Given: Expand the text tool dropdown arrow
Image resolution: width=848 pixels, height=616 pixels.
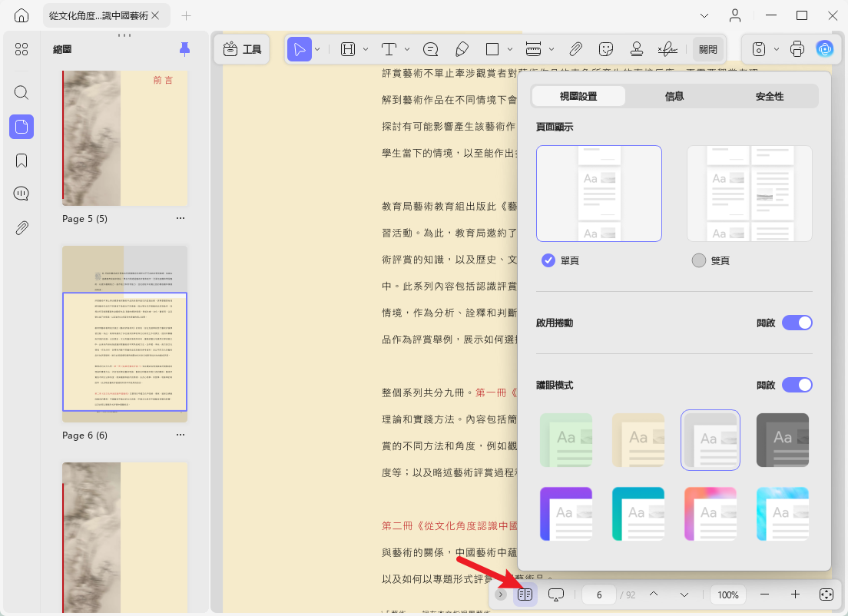Looking at the screenshot, I should [x=407, y=49].
